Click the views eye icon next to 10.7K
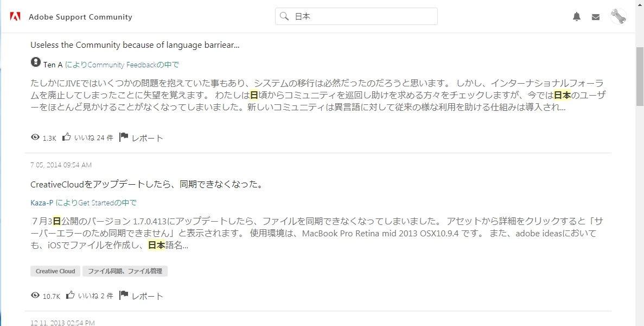Viewport: 644px width, 326px height. (x=35, y=295)
